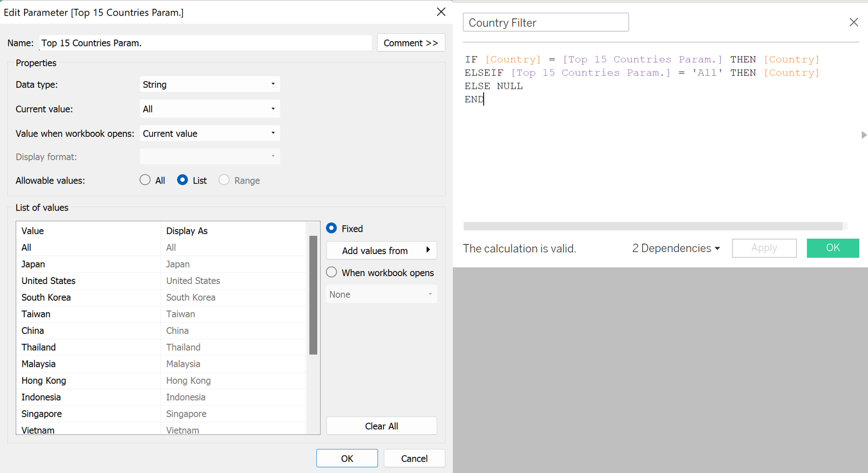The height and width of the screenshot is (473, 868).
Task: Open the Display format dropdown
Action: (x=210, y=157)
